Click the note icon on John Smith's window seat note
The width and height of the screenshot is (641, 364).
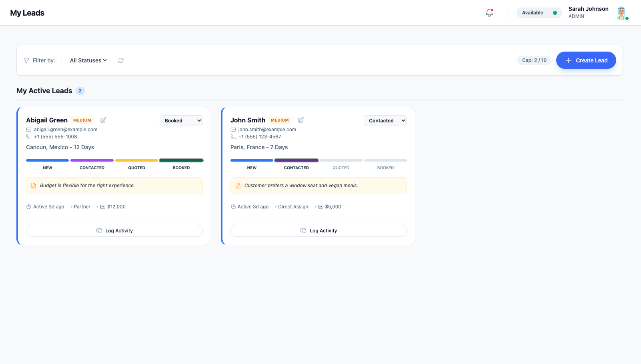pyautogui.click(x=237, y=185)
